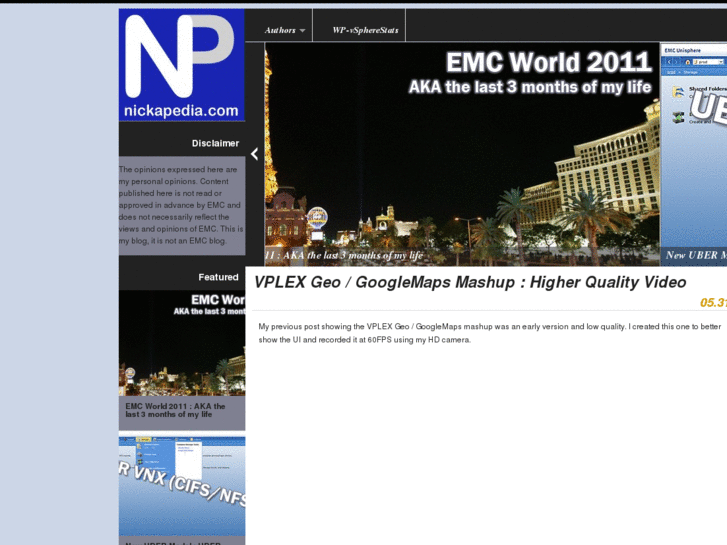Open the WP-vSphereStats menu item
727x545 pixels.
click(365, 30)
